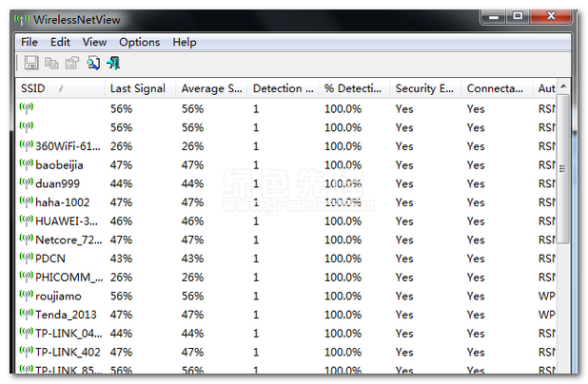Sort by the Security E... column header
The image size is (588, 384).
click(425, 88)
